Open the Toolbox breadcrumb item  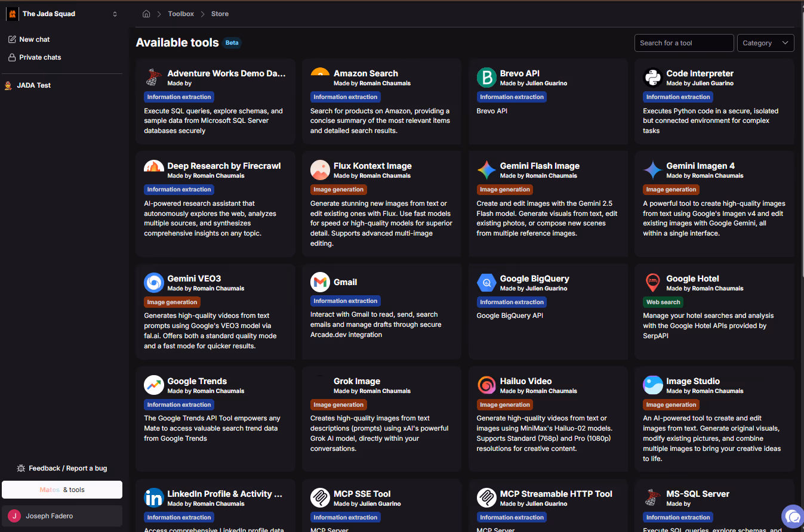(x=181, y=13)
